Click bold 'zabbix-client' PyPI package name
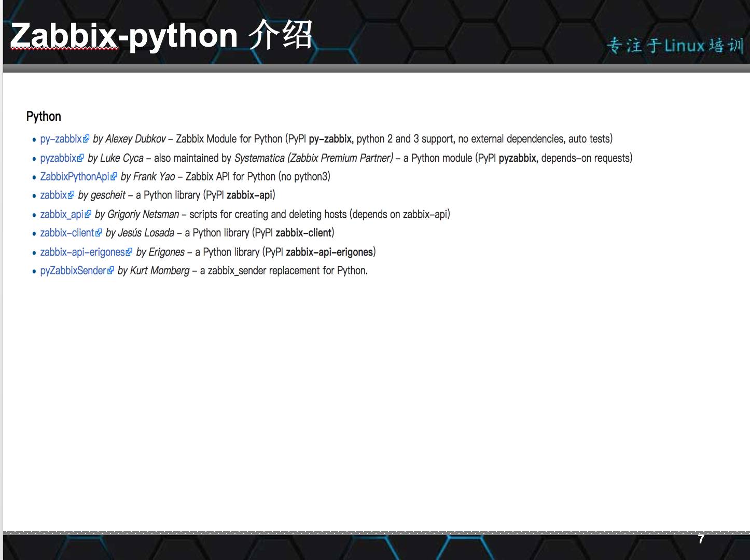This screenshot has height=560, width=750. point(303,233)
